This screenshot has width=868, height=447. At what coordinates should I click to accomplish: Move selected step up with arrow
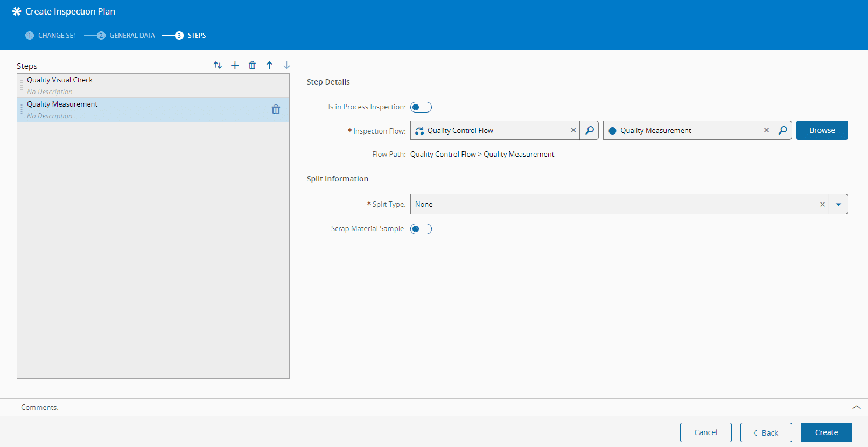click(269, 65)
